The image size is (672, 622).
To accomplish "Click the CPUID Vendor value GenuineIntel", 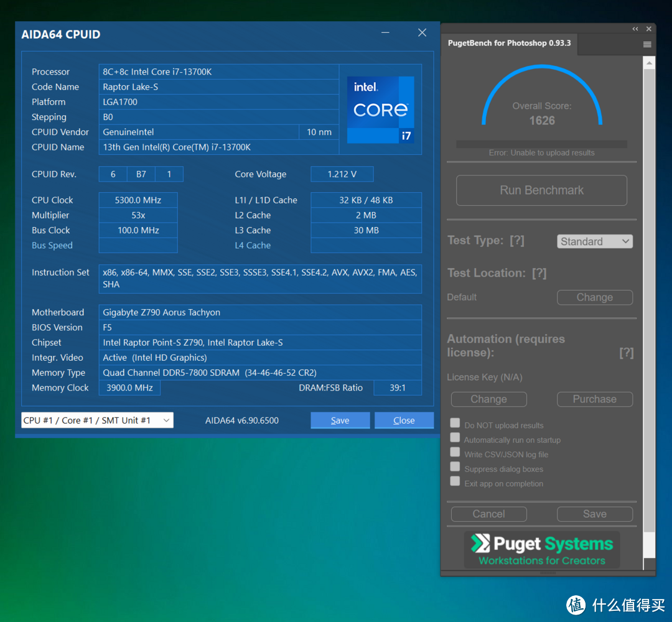I will (x=199, y=132).
